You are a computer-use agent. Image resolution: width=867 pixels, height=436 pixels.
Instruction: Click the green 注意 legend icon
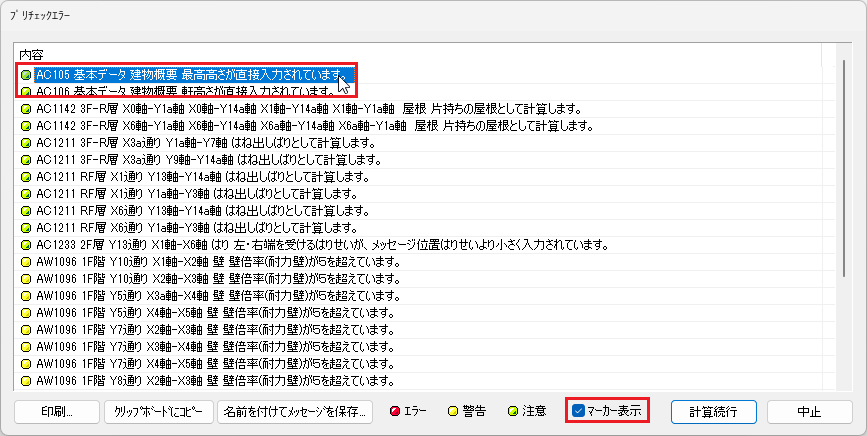[x=513, y=411]
